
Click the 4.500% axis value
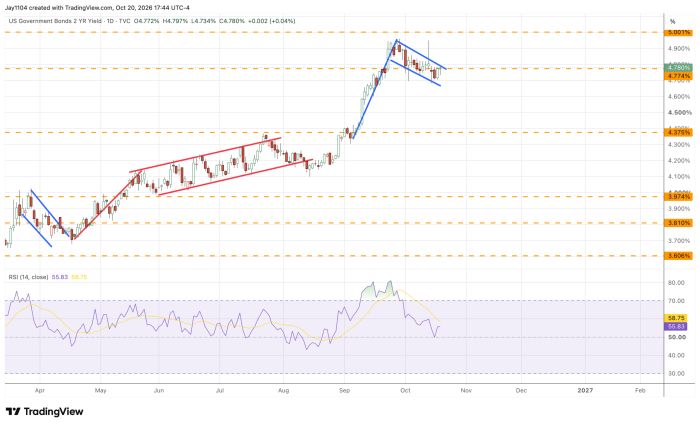[679, 113]
